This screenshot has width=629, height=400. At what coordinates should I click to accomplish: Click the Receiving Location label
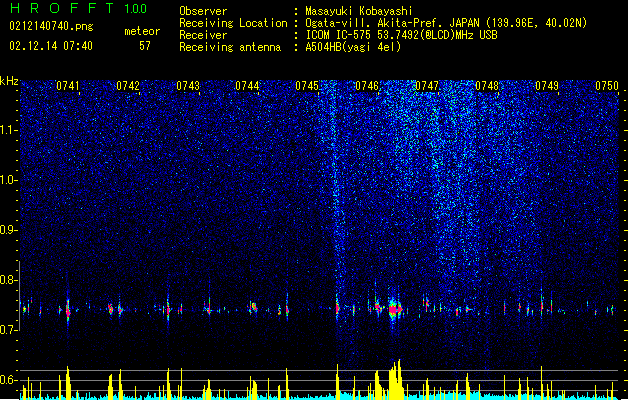click(233, 23)
